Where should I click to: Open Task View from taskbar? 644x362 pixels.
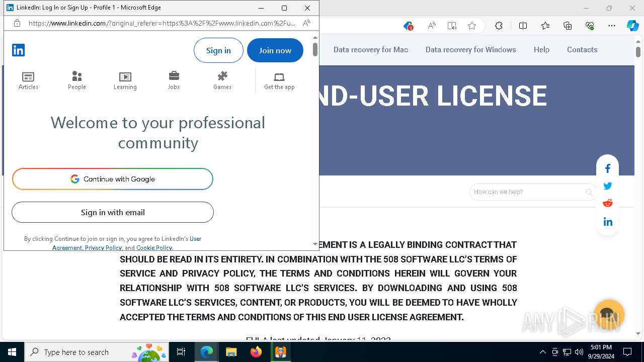pyautogui.click(x=181, y=352)
